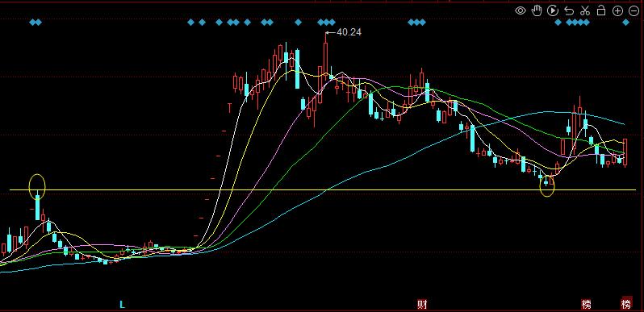The height and width of the screenshot is (312, 644).
Task: Start chart replay with play icon
Action: point(553,10)
